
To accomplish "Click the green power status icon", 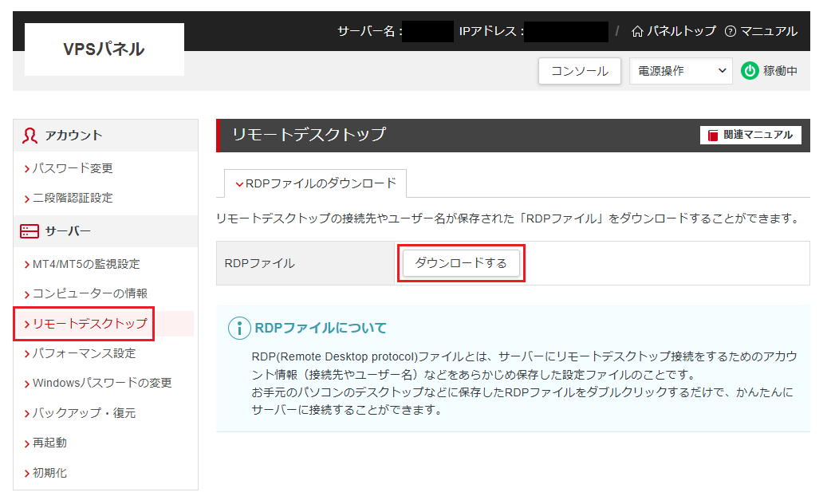I will (750, 71).
